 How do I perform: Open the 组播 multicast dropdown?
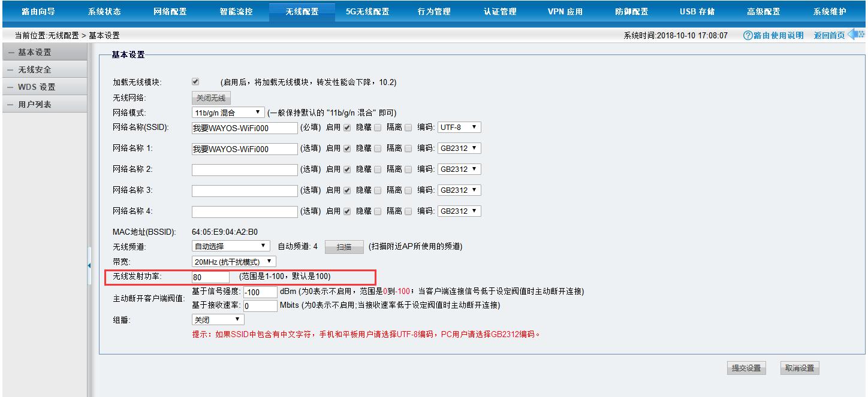point(217,319)
